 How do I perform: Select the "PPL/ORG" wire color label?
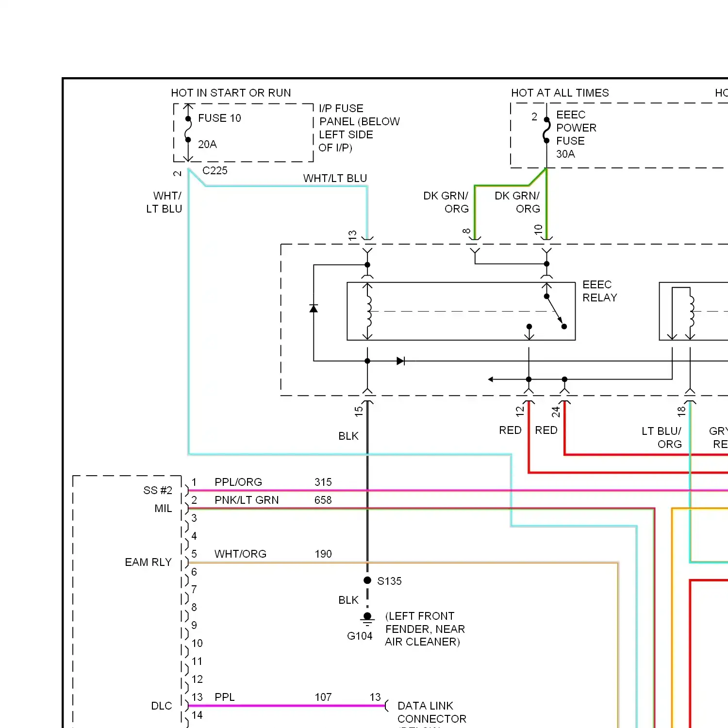(x=238, y=482)
